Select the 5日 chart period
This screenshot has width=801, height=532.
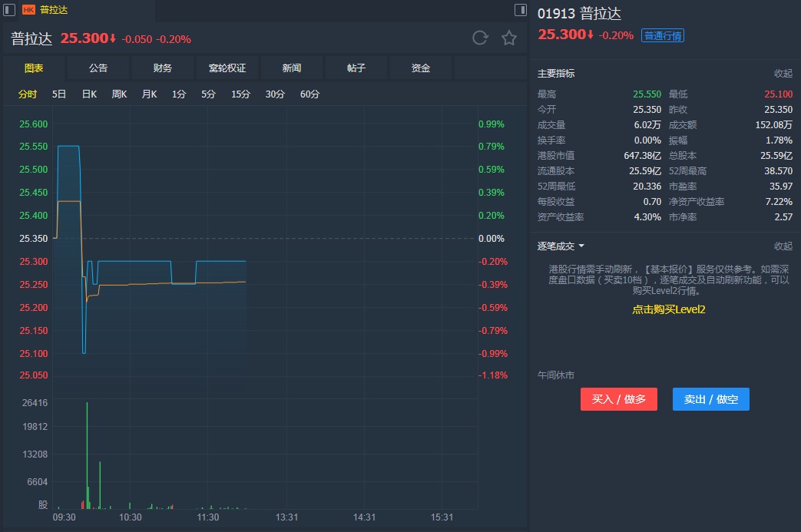tap(58, 94)
